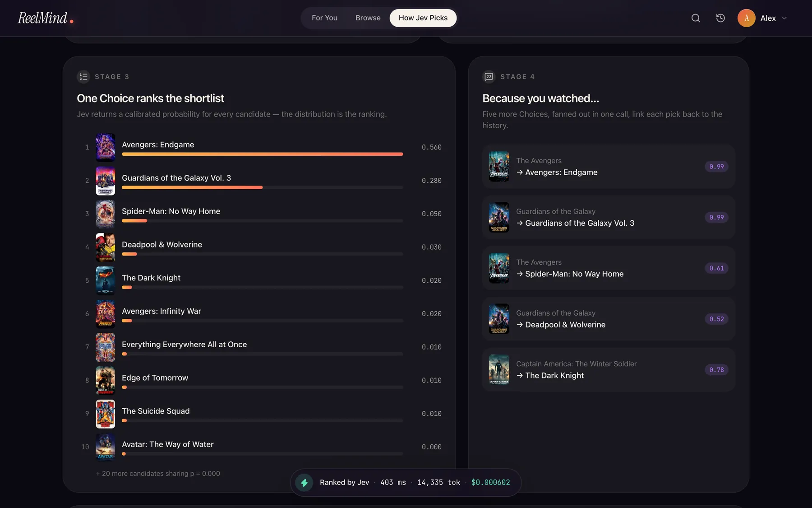Click Avengers: Endgame probability bar
The width and height of the screenshot is (812, 508).
(x=262, y=154)
